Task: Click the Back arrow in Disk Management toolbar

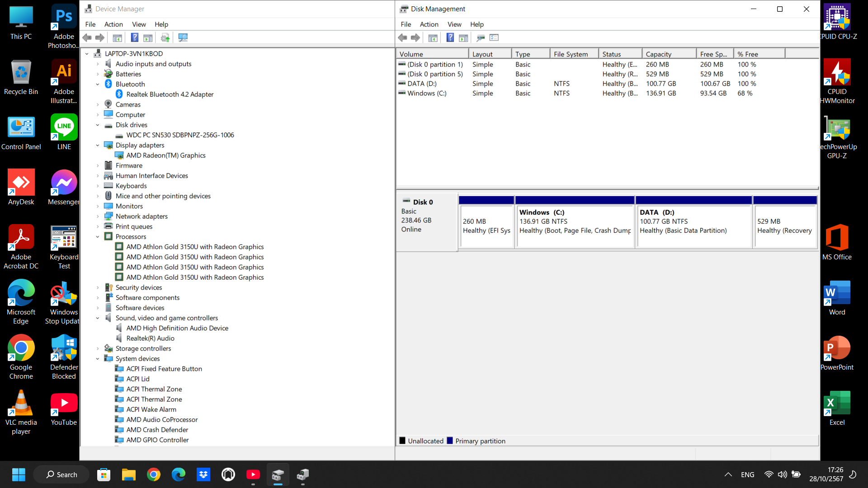Action: pyautogui.click(x=403, y=38)
